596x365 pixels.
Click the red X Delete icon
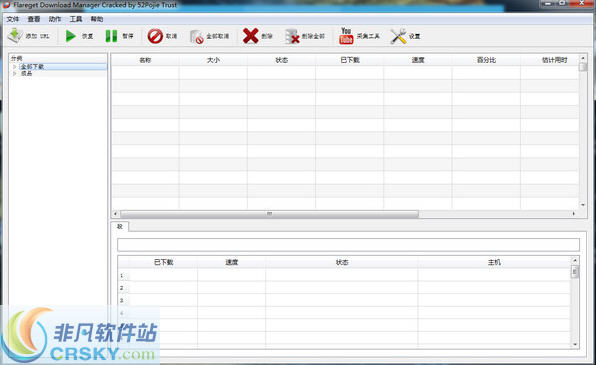[x=250, y=36]
